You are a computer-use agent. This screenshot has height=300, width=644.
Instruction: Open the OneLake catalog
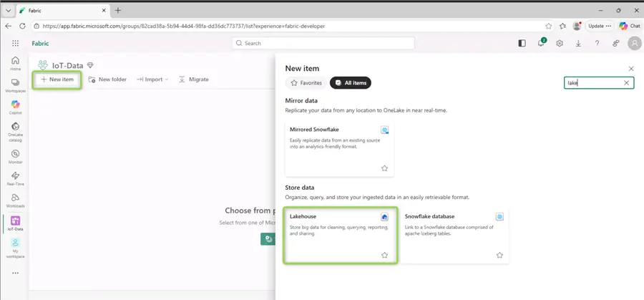15,132
